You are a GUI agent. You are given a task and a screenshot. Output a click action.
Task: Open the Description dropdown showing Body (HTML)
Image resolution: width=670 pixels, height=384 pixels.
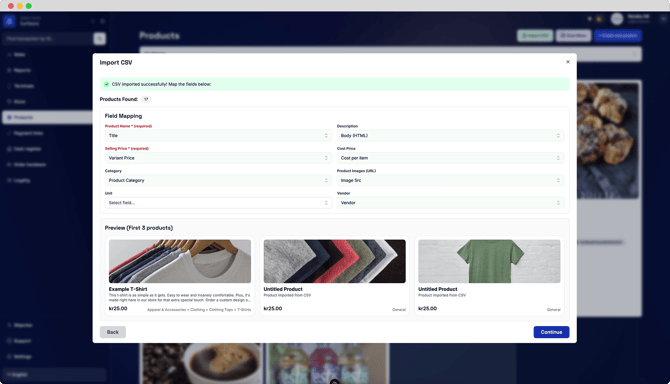(x=450, y=135)
